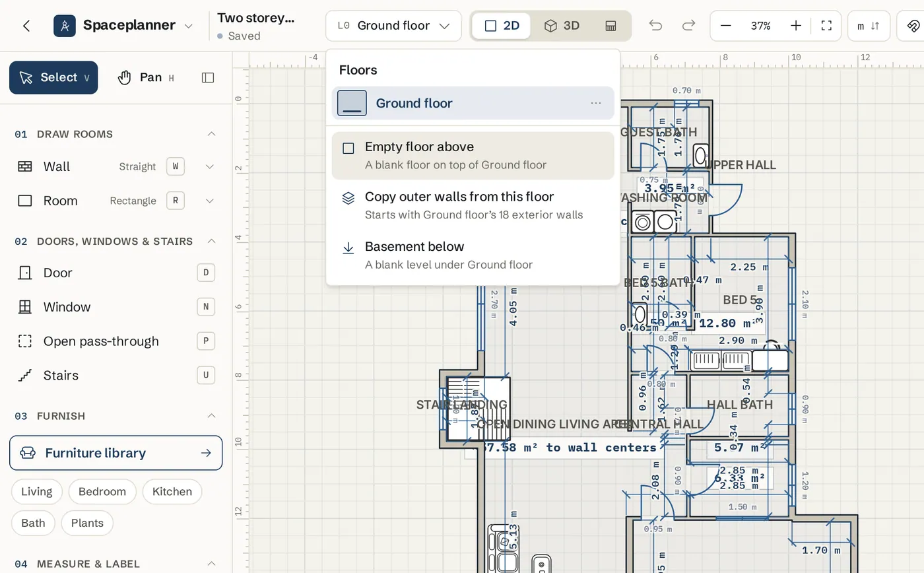924x573 pixels.
Task: Go back using the left arrow
Action: click(26, 26)
